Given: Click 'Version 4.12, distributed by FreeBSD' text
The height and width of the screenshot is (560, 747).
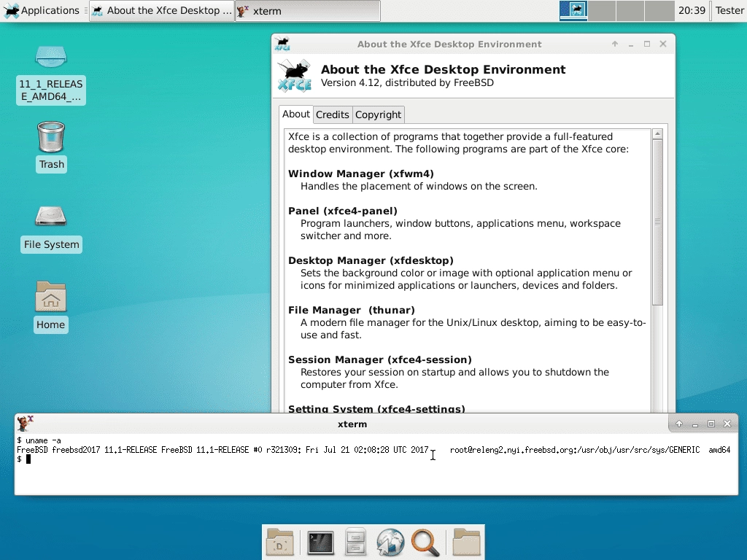Looking at the screenshot, I should 407,83.
